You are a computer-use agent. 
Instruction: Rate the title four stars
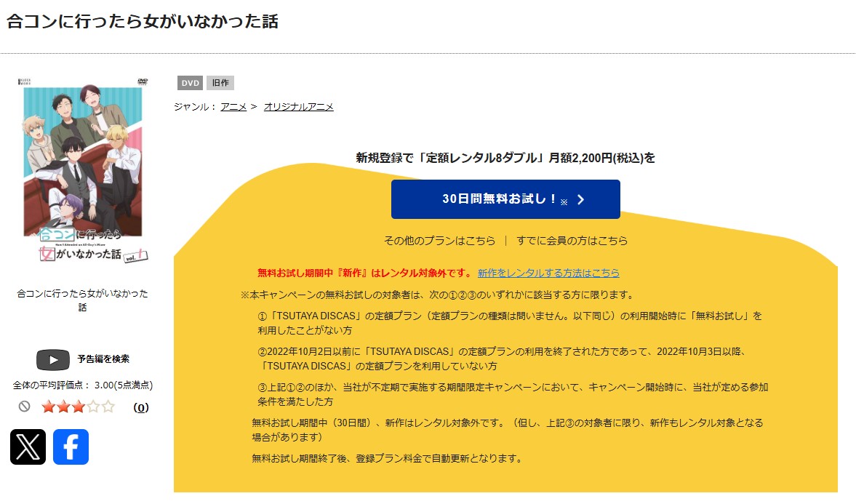(93, 407)
